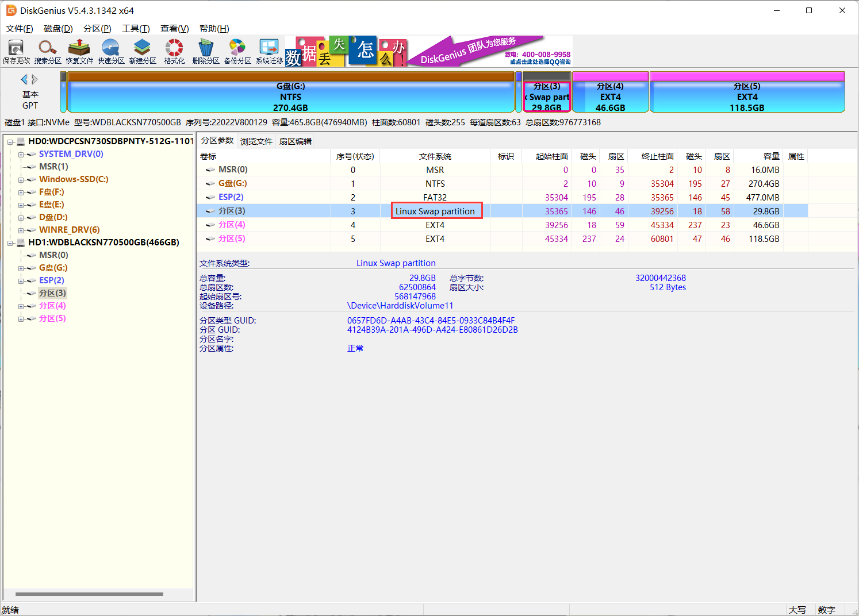Select the 分区(5) EXT4 118.5GB partition block

[x=747, y=92]
